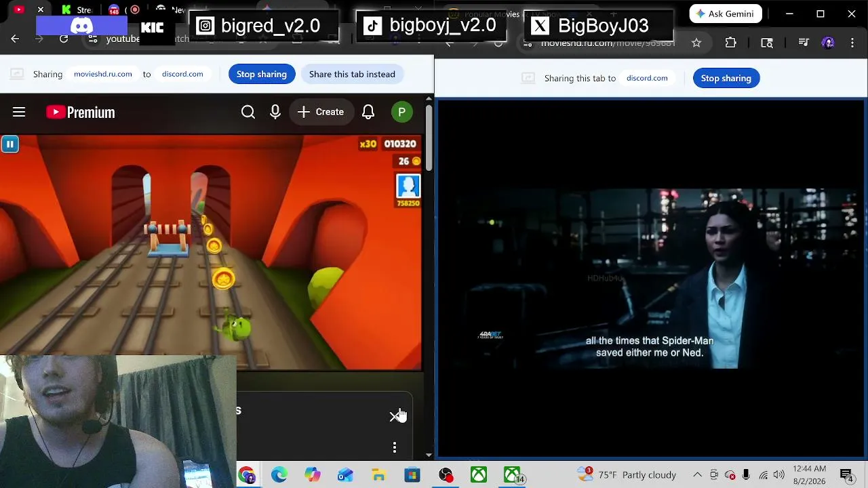Open the first Xbox app on taskbar
Screen dimensions: 868x488
click(x=479, y=475)
